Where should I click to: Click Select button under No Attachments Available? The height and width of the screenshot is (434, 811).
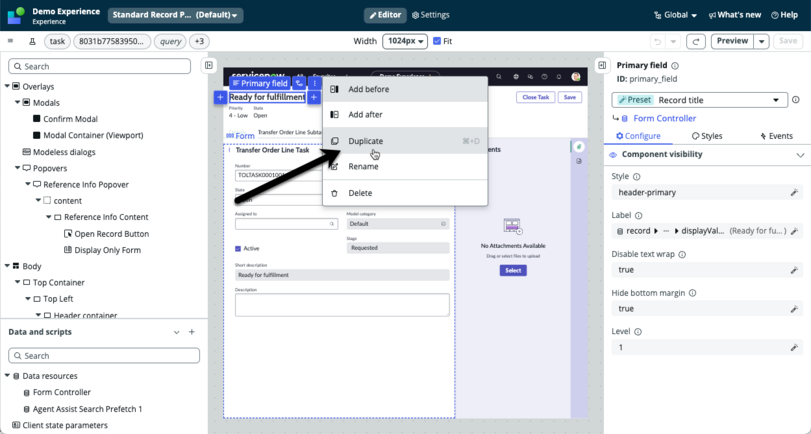[x=513, y=271]
